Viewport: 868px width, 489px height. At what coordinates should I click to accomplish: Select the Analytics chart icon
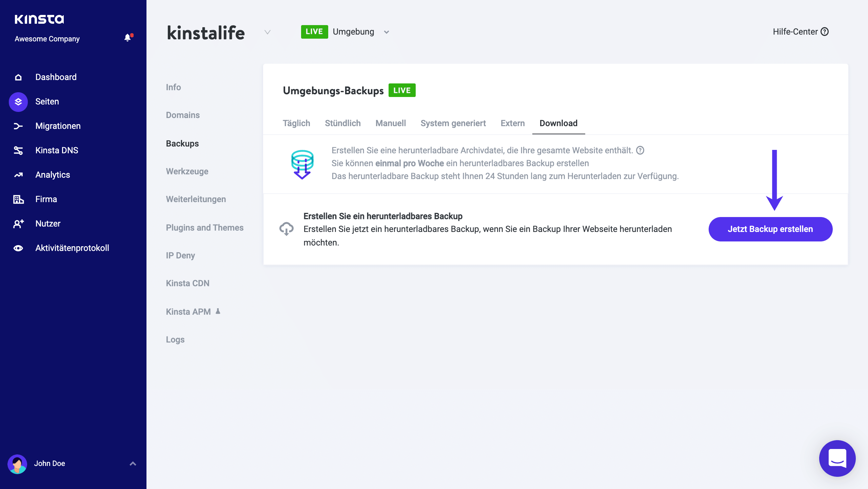coord(18,175)
